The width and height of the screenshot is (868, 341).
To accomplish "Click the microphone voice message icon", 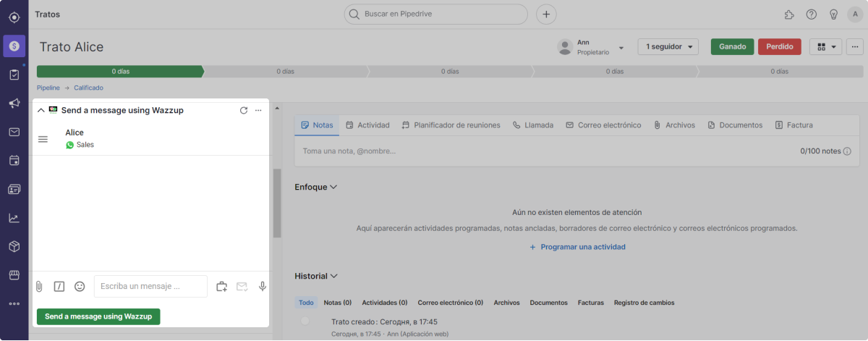I will tap(262, 287).
